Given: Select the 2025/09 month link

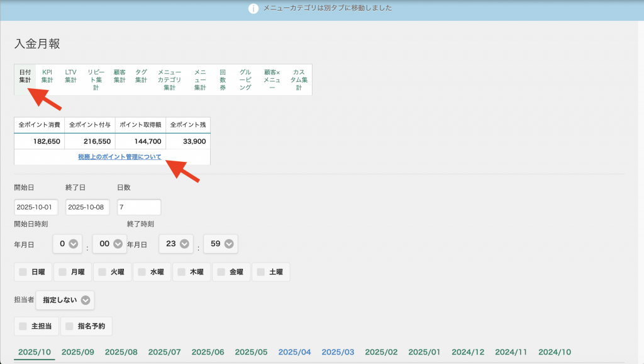Looking at the screenshot, I should coord(78,352).
